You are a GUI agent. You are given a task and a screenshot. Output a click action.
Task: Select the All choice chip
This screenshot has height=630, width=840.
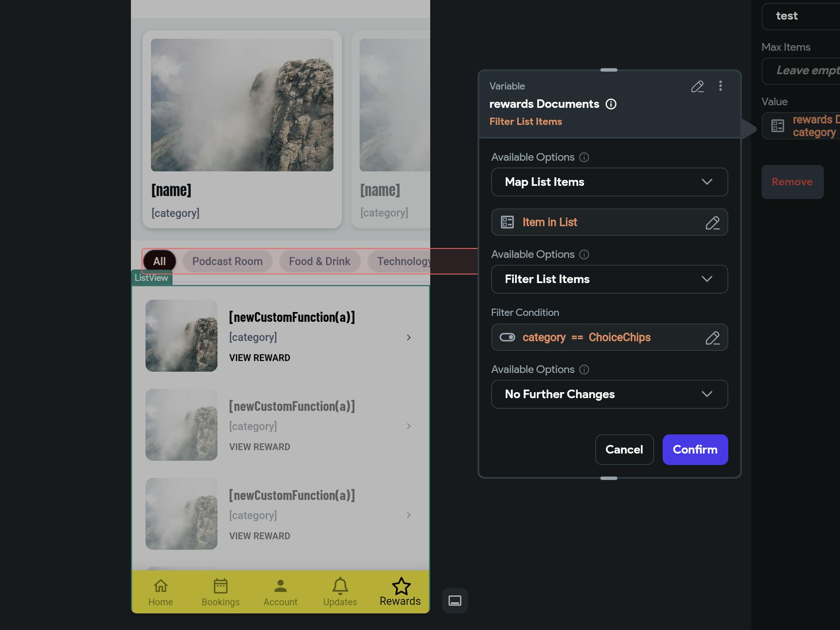[x=159, y=261]
